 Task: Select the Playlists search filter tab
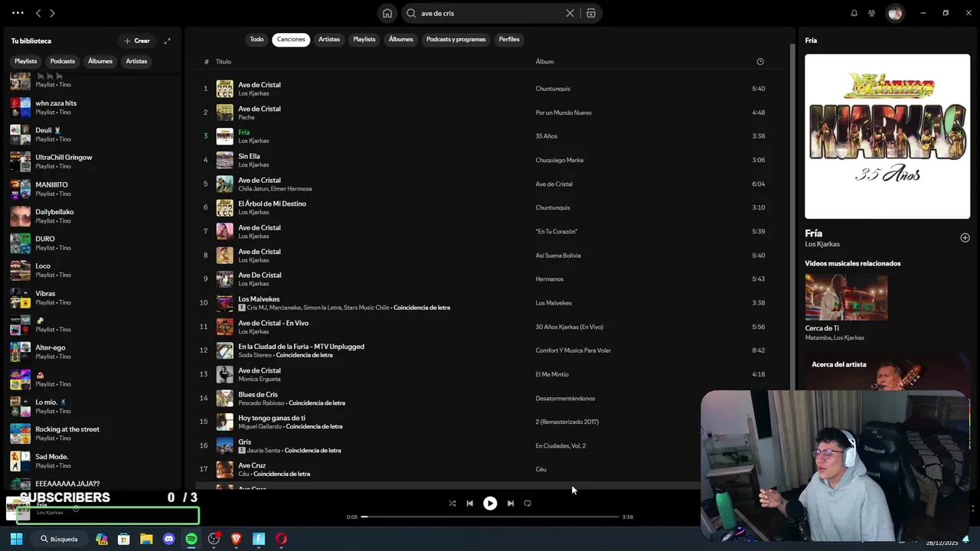364,39
